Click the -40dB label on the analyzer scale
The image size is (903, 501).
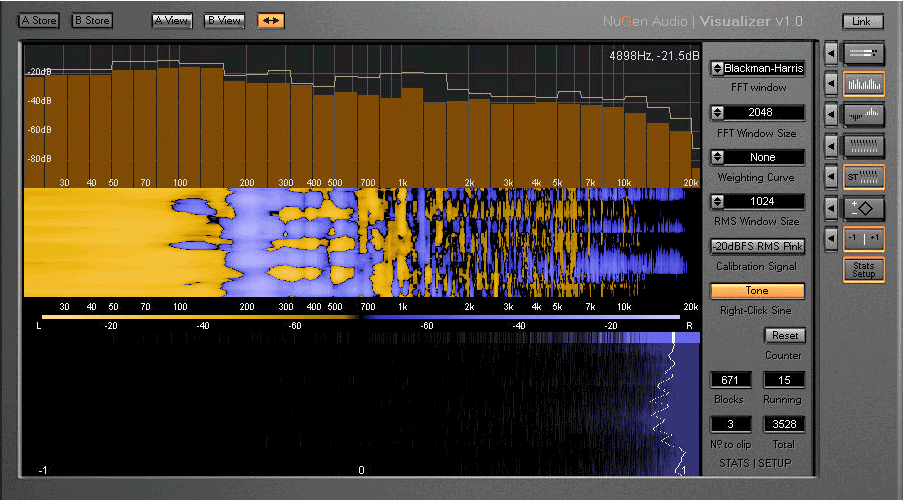39,101
